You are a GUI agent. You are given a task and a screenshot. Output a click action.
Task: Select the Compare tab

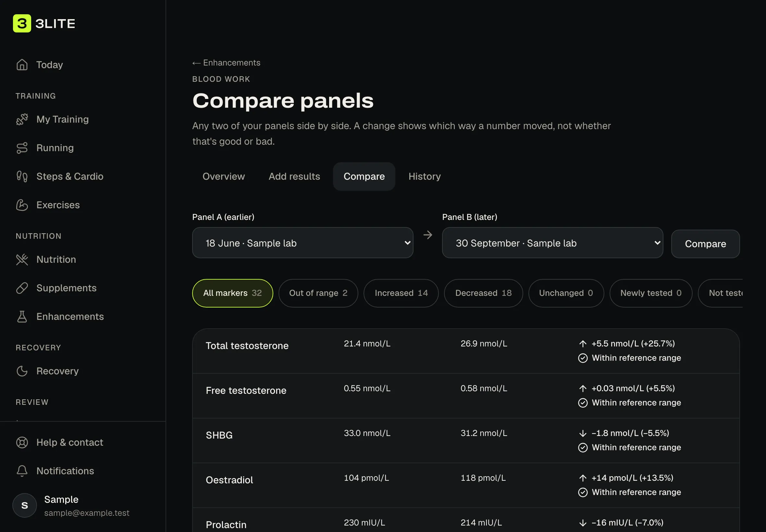[x=364, y=176]
